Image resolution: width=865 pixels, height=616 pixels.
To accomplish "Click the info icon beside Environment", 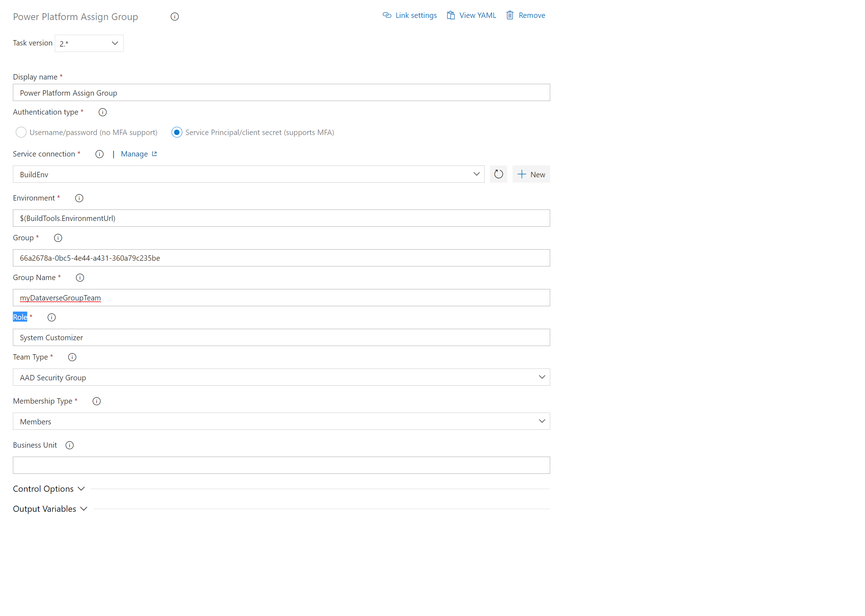I will pyautogui.click(x=79, y=198).
